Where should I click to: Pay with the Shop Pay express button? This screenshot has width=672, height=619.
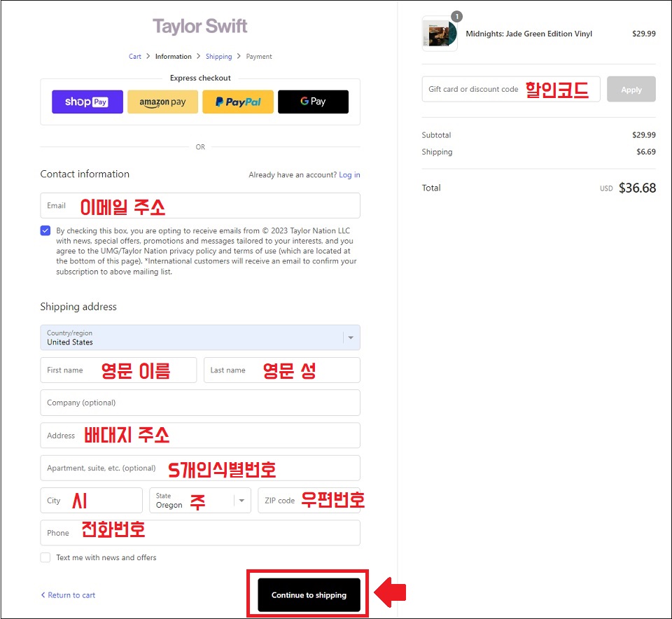point(87,102)
